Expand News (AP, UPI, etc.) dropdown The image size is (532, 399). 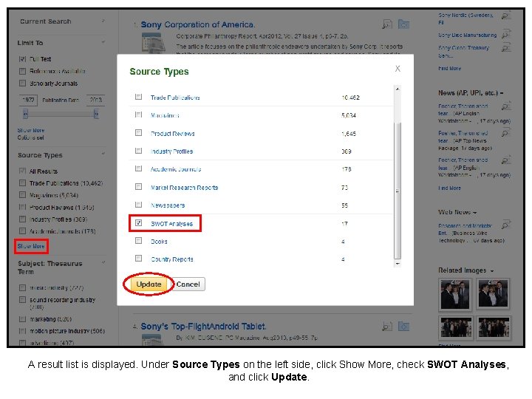[502, 93]
